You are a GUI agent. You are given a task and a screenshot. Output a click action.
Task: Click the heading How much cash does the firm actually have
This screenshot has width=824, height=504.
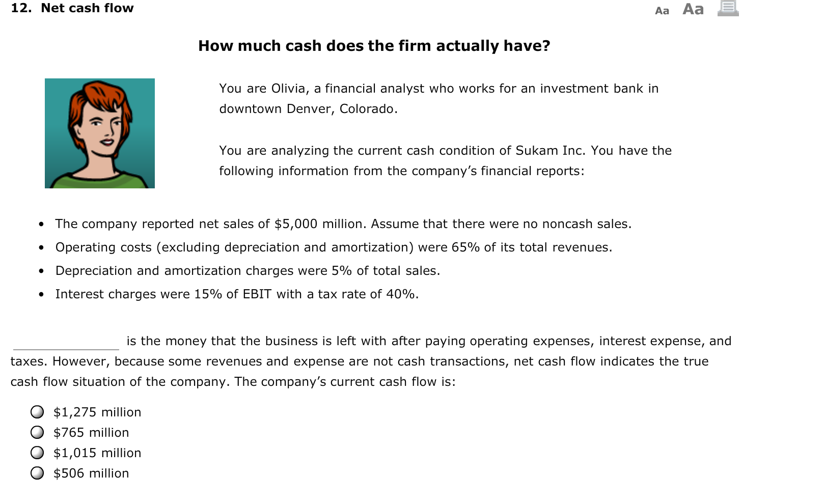click(374, 46)
